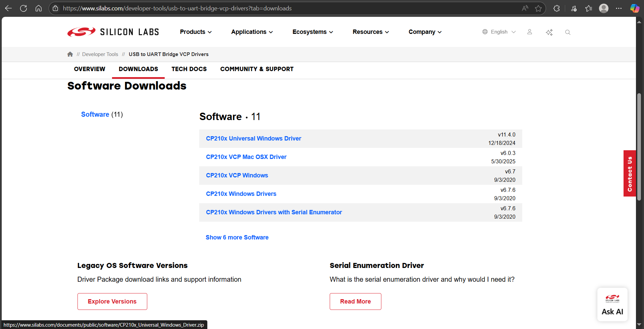View site information via the lock icon

[56, 8]
